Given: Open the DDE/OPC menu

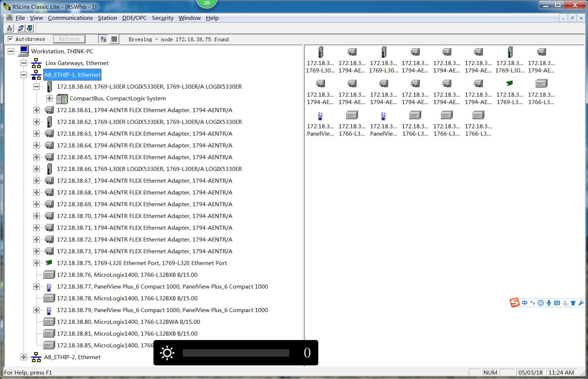Looking at the screenshot, I should pos(134,18).
